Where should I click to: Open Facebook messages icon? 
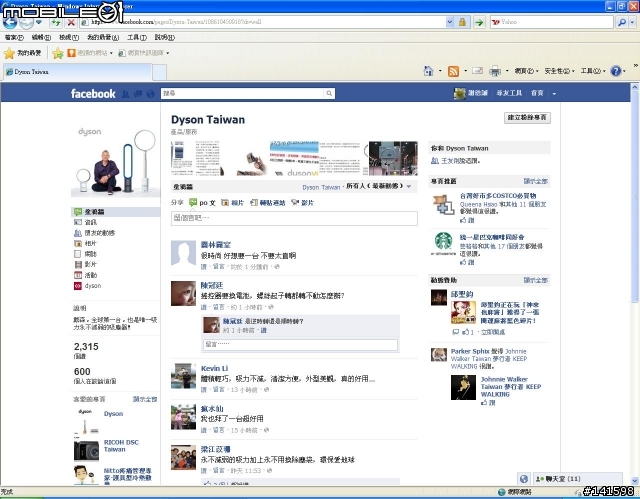138,94
